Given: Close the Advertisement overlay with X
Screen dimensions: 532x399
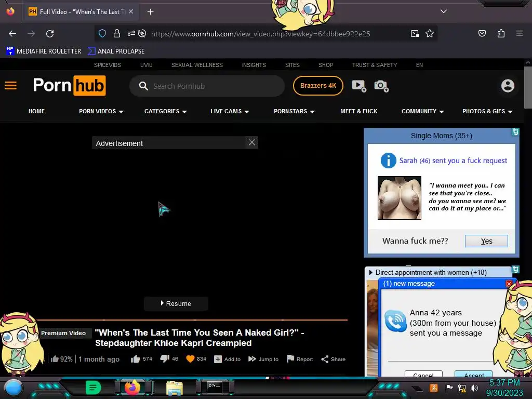Looking at the screenshot, I should pos(252,142).
